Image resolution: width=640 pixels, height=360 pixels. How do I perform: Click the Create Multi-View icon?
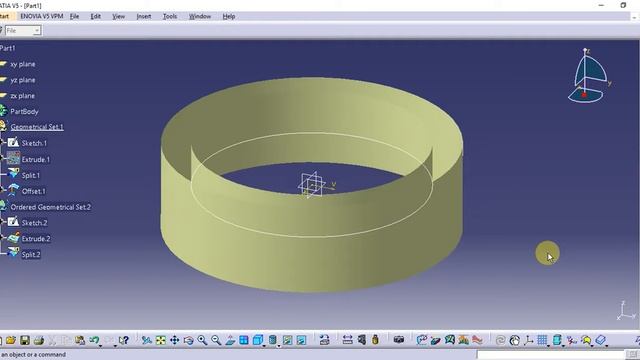click(x=244, y=340)
